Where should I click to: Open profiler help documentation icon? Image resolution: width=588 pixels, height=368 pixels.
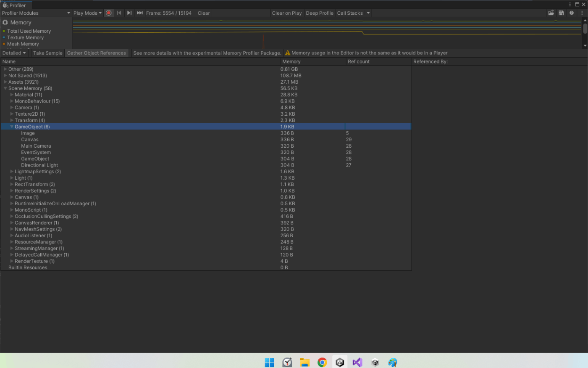[x=572, y=13]
